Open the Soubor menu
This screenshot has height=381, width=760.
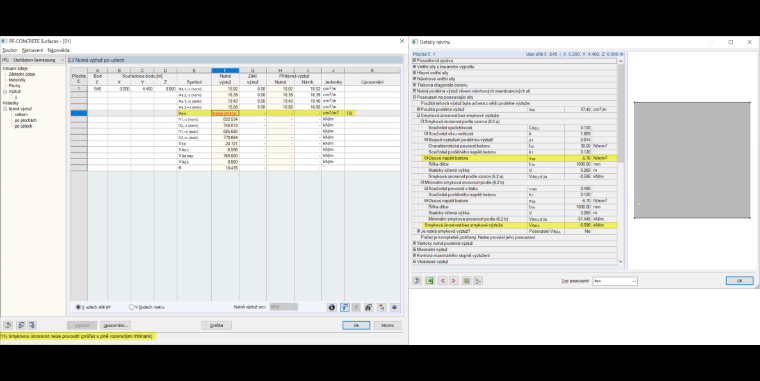[10, 50]
